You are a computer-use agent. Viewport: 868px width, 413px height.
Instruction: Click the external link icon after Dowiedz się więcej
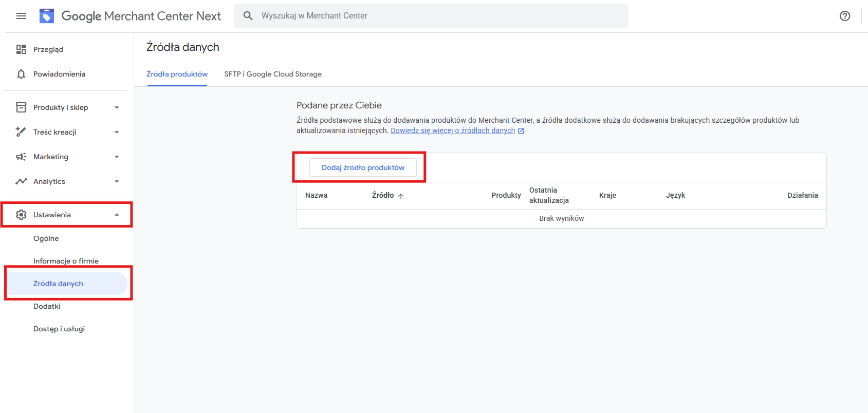point(521,131)
